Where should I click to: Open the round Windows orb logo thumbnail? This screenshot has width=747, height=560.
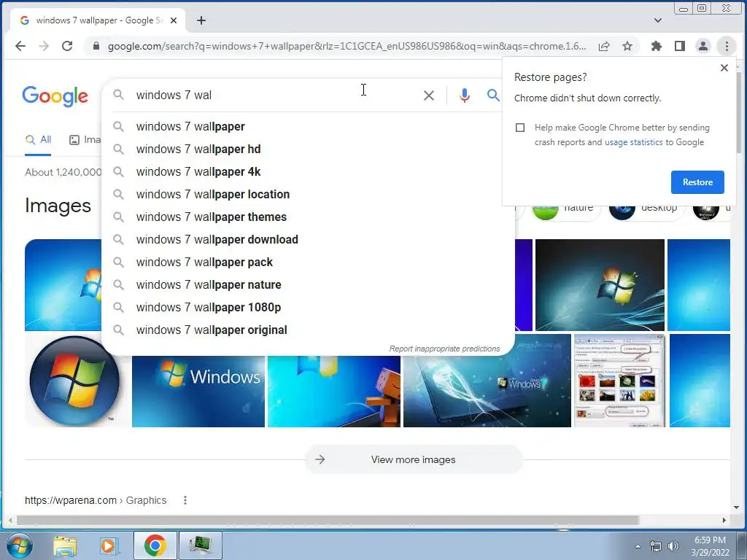click(x=74, y=381)
